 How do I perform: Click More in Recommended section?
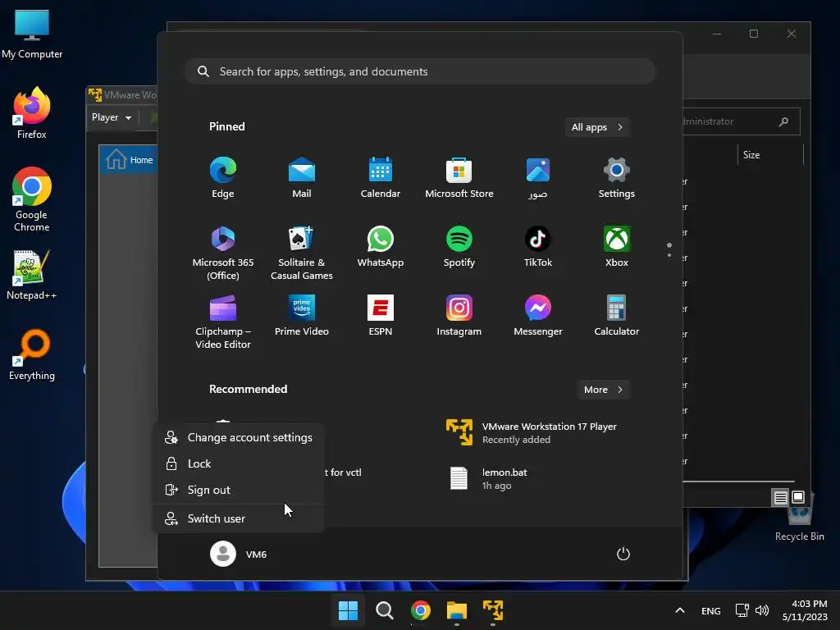603,390
